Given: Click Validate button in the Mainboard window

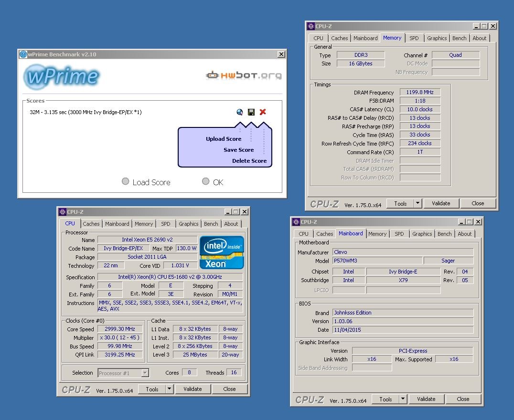Looking at the screenshot, I should point(426,399).
